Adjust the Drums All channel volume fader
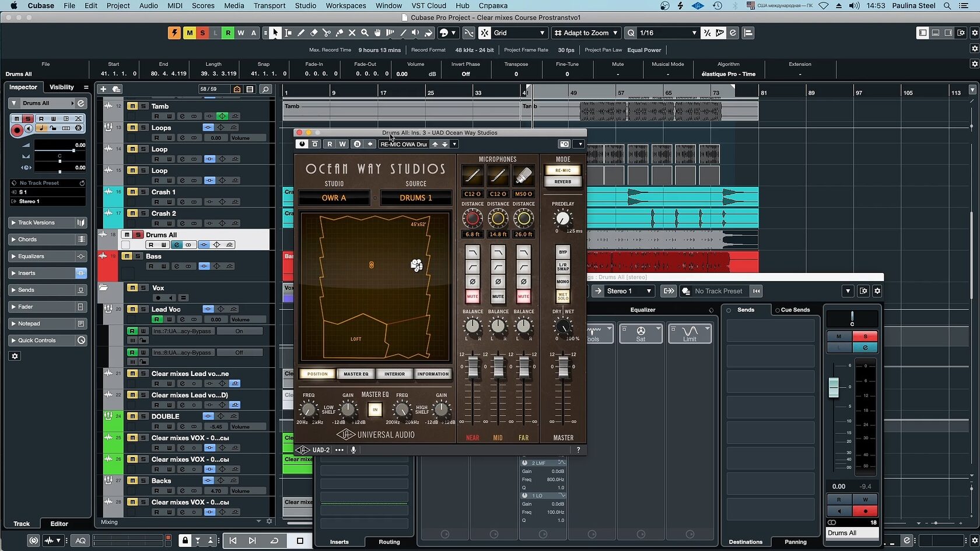This screenshot has height=551, width=980. coord(834,388)
